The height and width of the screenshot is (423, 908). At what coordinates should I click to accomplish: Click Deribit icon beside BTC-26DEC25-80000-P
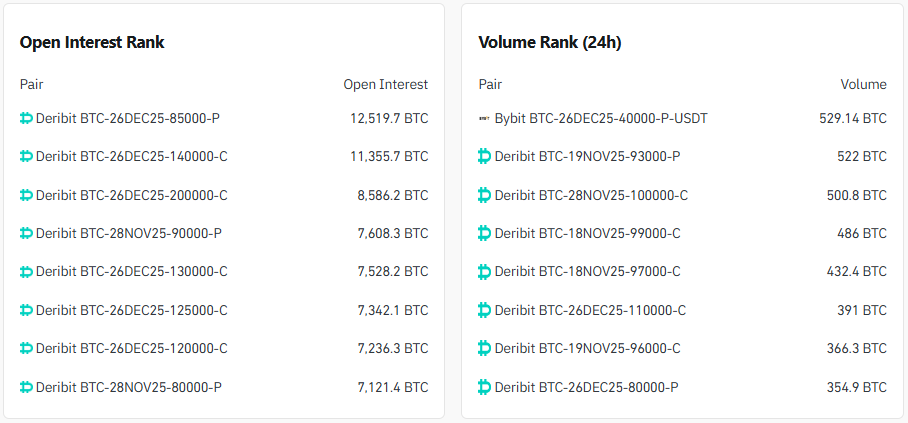tap(485, 387)
